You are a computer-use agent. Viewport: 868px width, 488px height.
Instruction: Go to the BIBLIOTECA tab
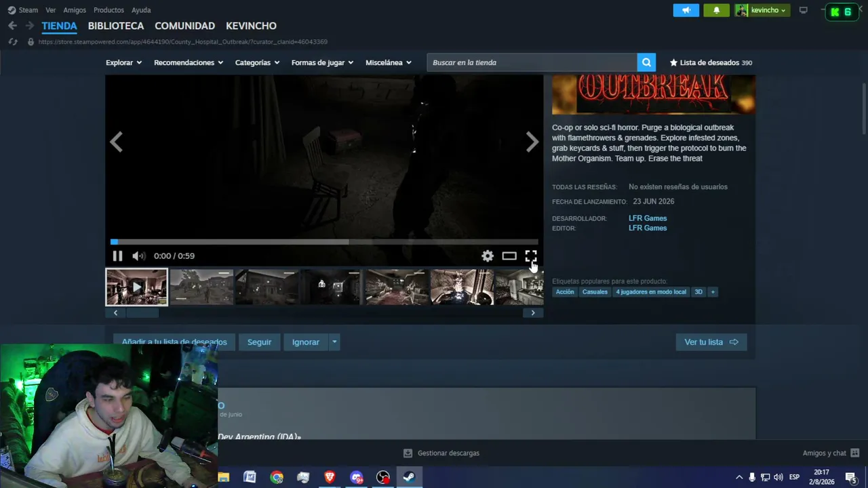tap(116, 26)
